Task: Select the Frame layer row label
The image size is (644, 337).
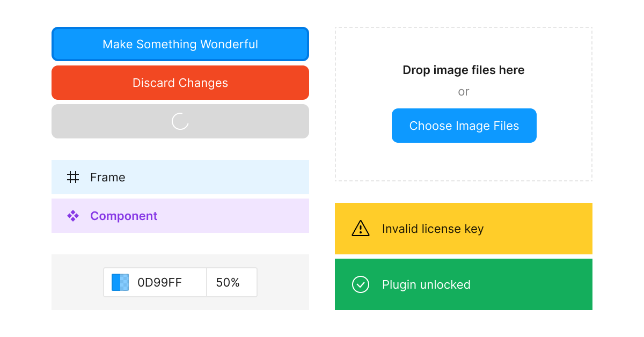Action: (107, 177)
